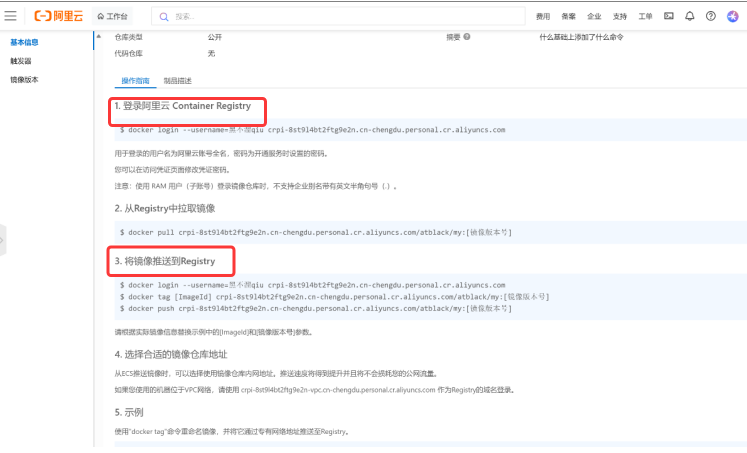This screenshot has width=747, height=453.
Task: Open the 备案 menu
Action: coord(568,17)
